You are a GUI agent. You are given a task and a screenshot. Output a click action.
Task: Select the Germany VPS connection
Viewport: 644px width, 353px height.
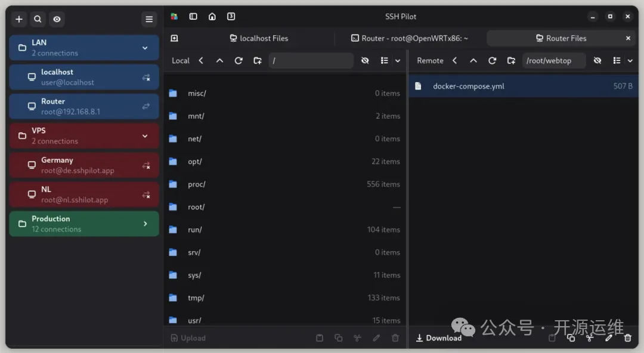pyautogui.click(x=83, y=165)
